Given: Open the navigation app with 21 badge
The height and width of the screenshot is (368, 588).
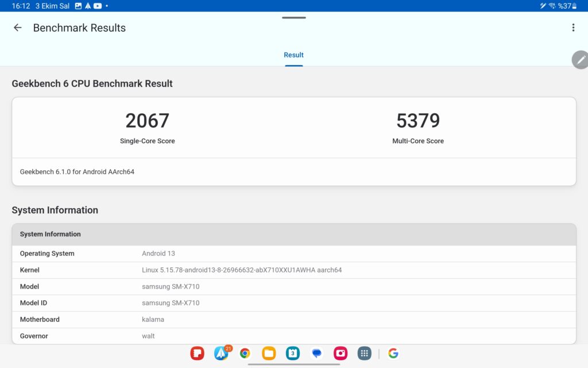Looking at the screenshot, I should (222, 354).
